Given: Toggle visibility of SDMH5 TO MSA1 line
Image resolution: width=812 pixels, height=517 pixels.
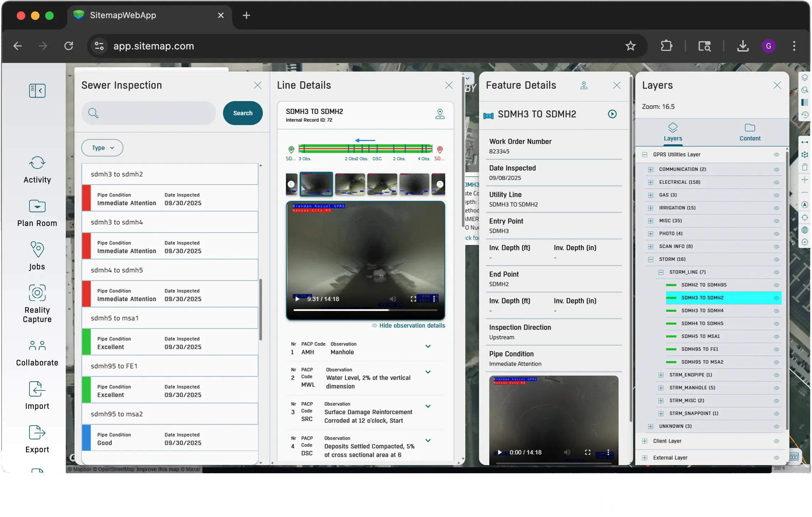Looking at the screenshot, I should [776, 337].
